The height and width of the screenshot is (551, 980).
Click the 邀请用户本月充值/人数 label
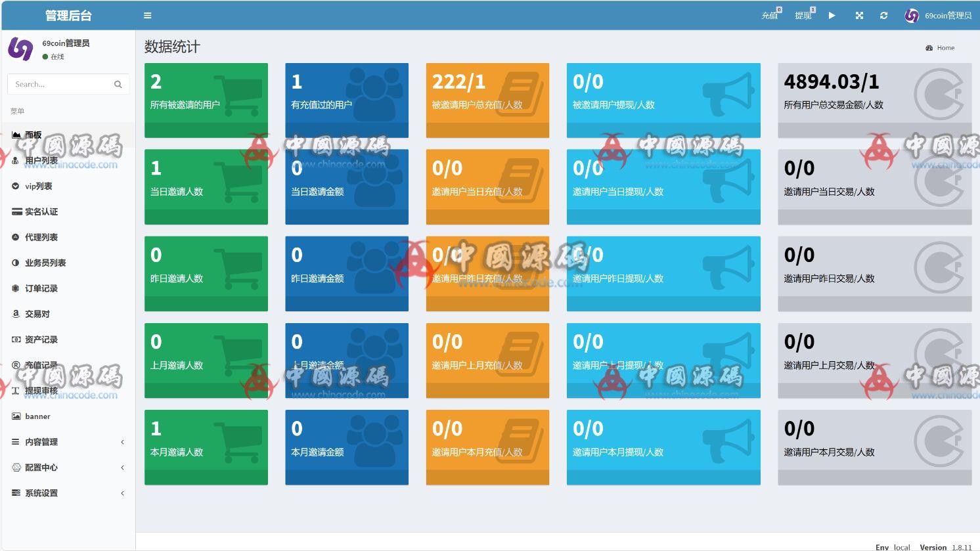(x=477, y=452)
